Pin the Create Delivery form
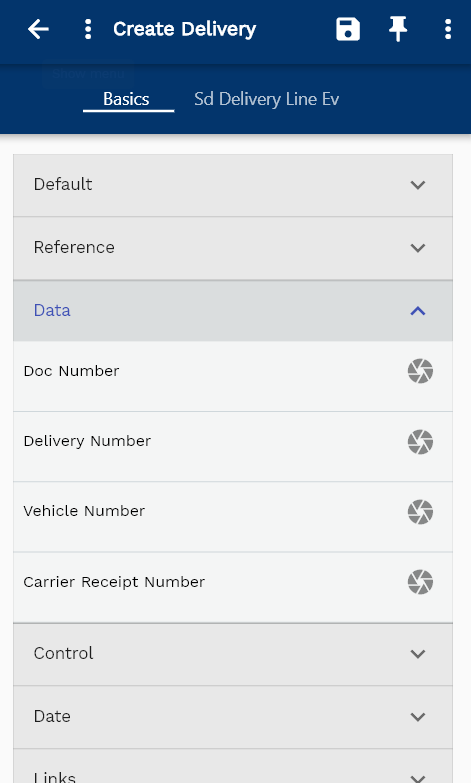This screenshot has width=471, height=783. tap(398, 29)
